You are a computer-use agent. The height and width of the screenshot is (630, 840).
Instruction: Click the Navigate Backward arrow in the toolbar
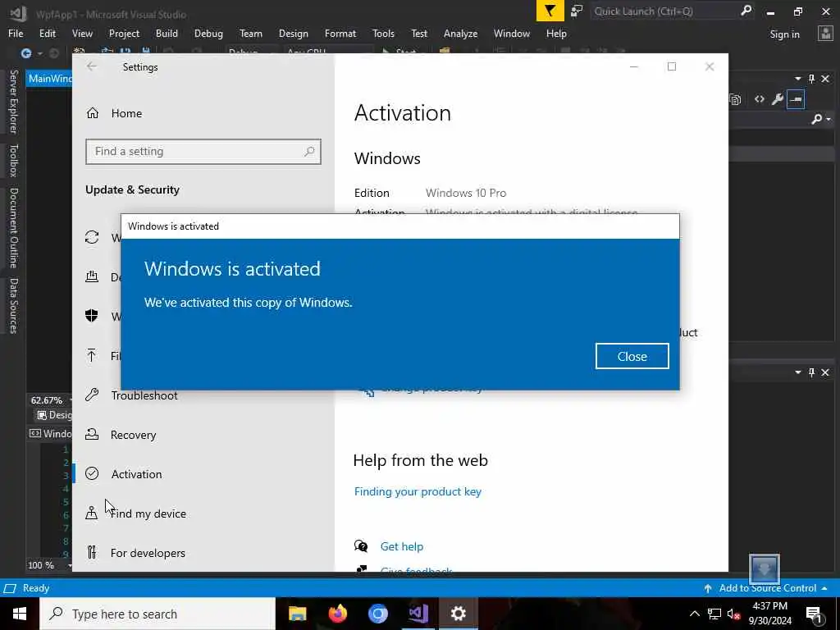coord(25,53)
